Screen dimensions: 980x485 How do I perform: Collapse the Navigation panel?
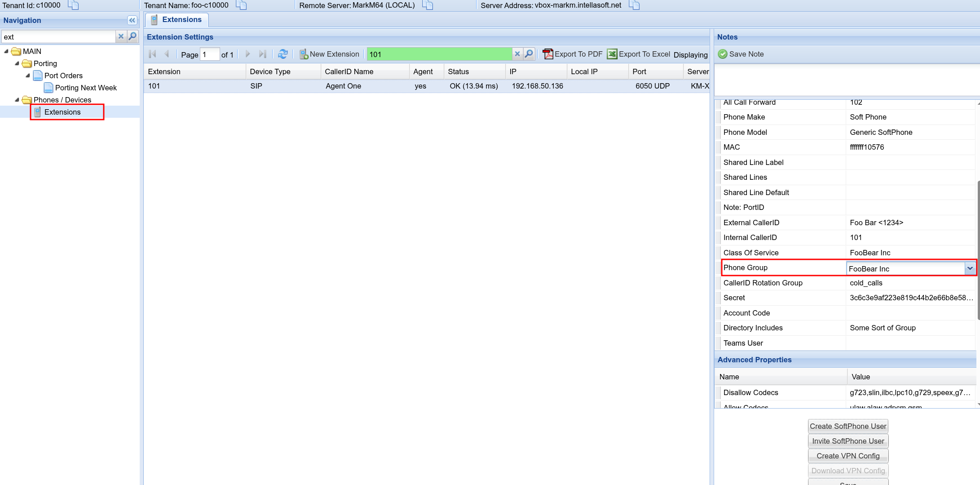click(132, 20)
